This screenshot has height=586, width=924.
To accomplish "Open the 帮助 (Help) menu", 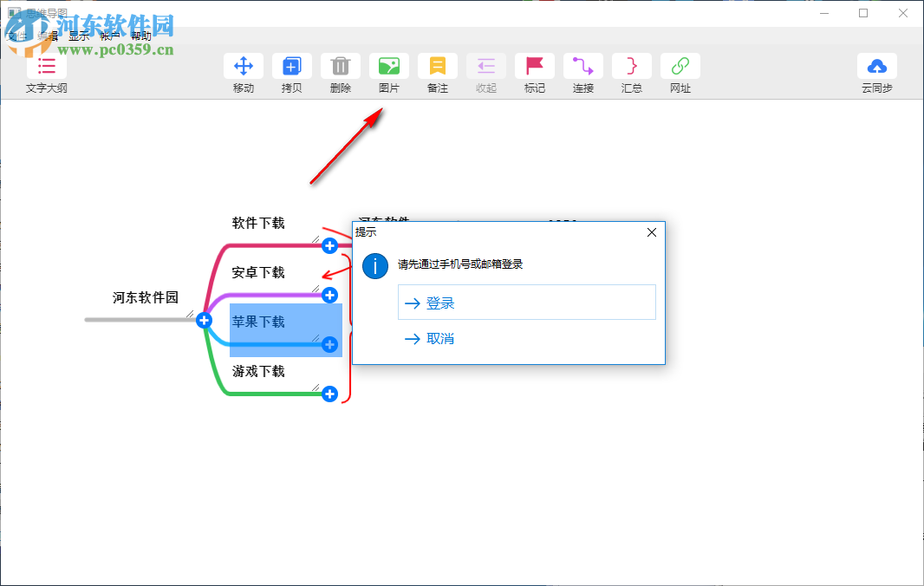I will tap(143, 36).
